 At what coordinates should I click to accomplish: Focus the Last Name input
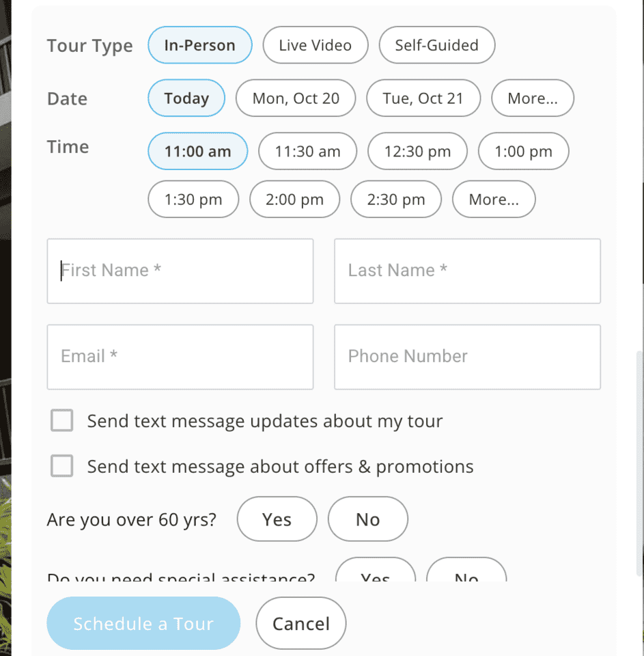[x=467, y=271]
